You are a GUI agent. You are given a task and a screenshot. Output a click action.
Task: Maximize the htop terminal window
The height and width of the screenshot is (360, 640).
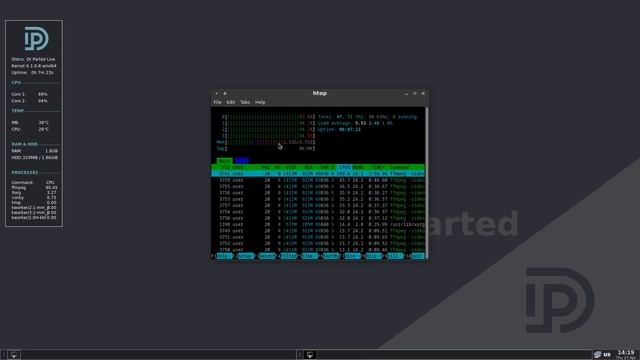coord(415,93)
